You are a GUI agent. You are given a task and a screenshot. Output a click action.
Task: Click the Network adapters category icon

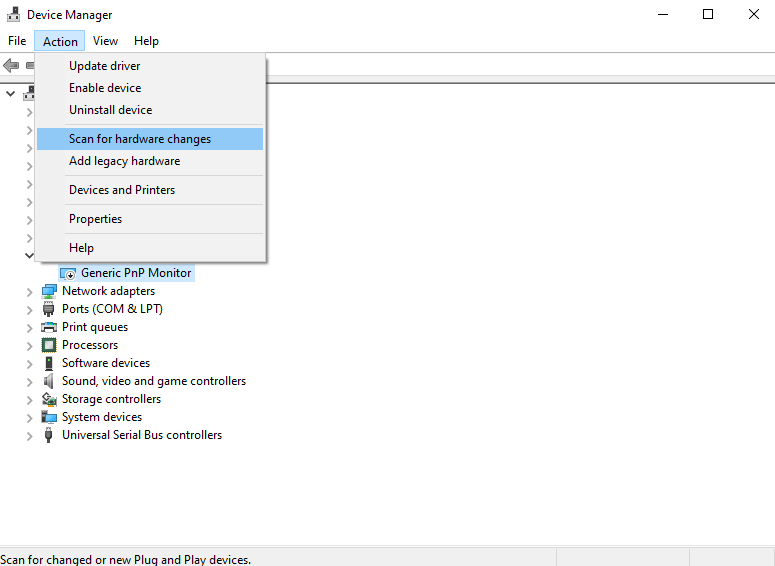(x=49, y=291)
